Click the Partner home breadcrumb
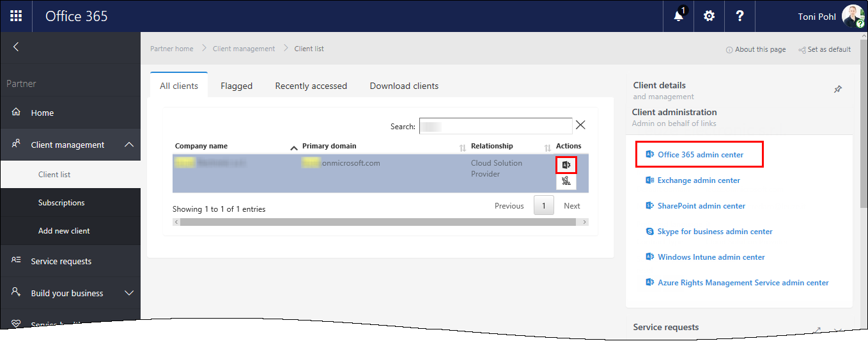Screen dimensions: 868x341 171,49
